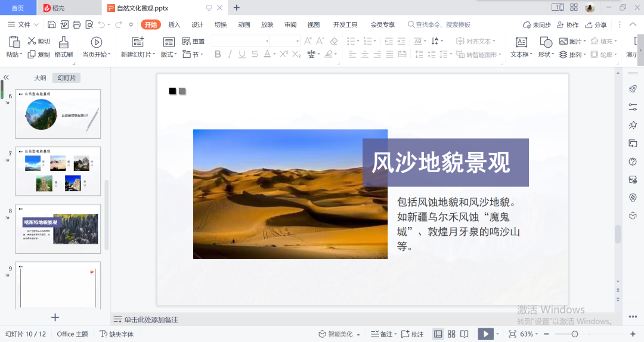Switch to slide sorter grid view
Screen dimensions: 644x342
point(451,334)
